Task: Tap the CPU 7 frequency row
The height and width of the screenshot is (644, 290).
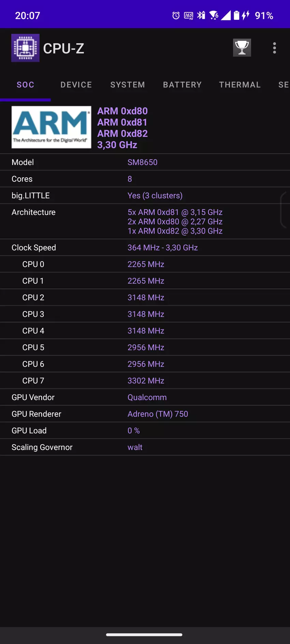Action: pyautogui.click(x=145, y=381)
